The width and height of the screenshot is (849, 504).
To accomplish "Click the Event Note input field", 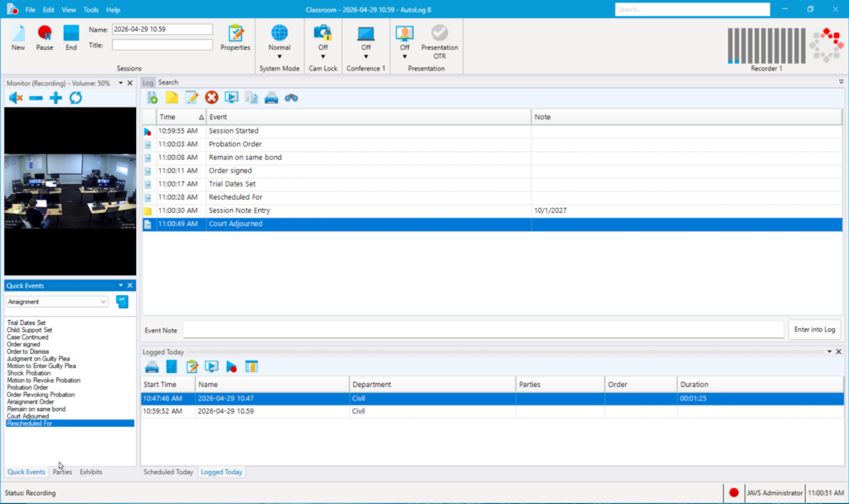I will pyautogui.click(x=483, y=329).
